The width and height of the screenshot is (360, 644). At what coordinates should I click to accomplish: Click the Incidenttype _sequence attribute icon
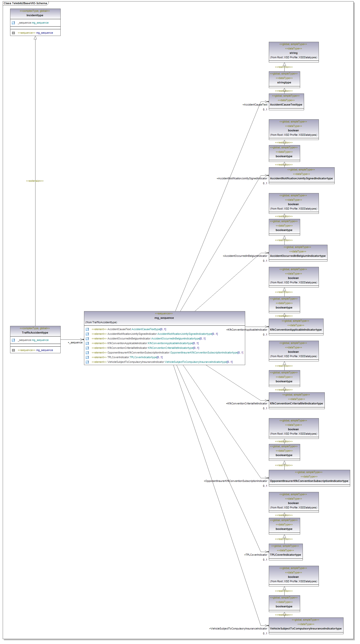point(13,23)
